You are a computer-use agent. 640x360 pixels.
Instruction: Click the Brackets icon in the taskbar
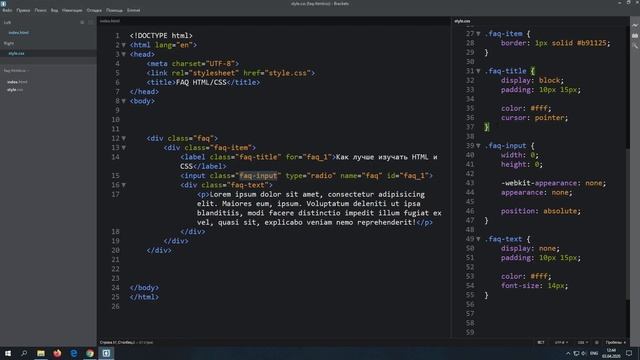[x=106, y=353]
